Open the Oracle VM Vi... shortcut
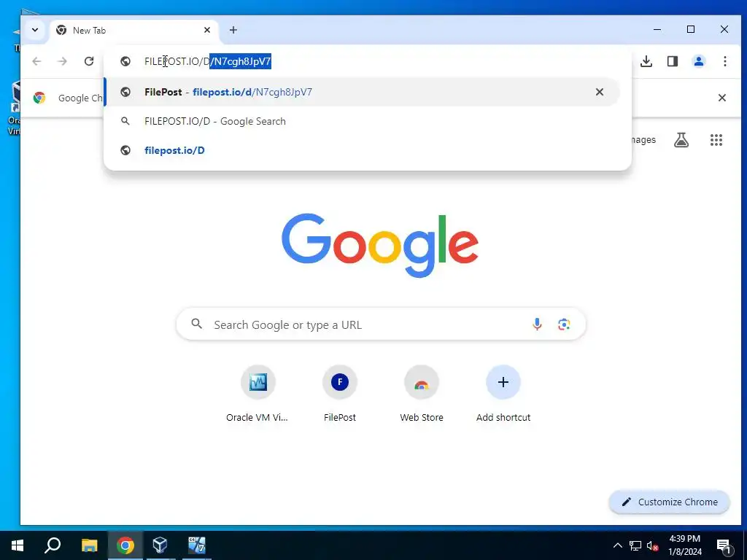 258,394
